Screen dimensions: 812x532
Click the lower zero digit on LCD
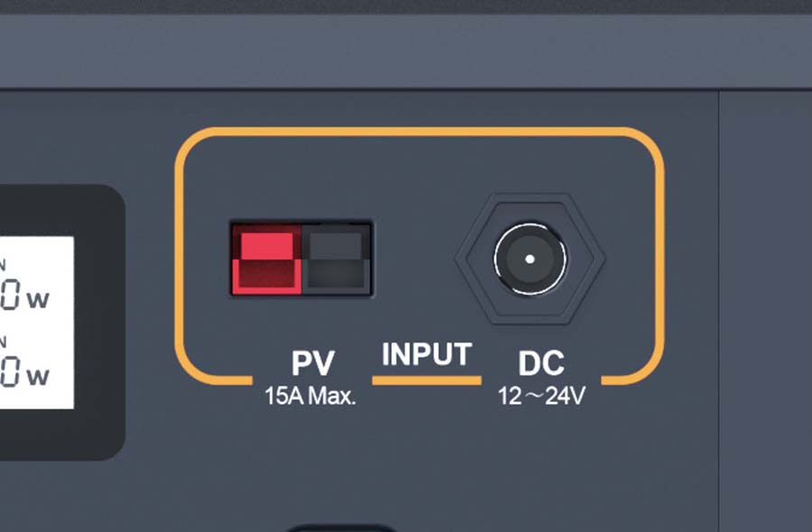[x=10, y=371]
